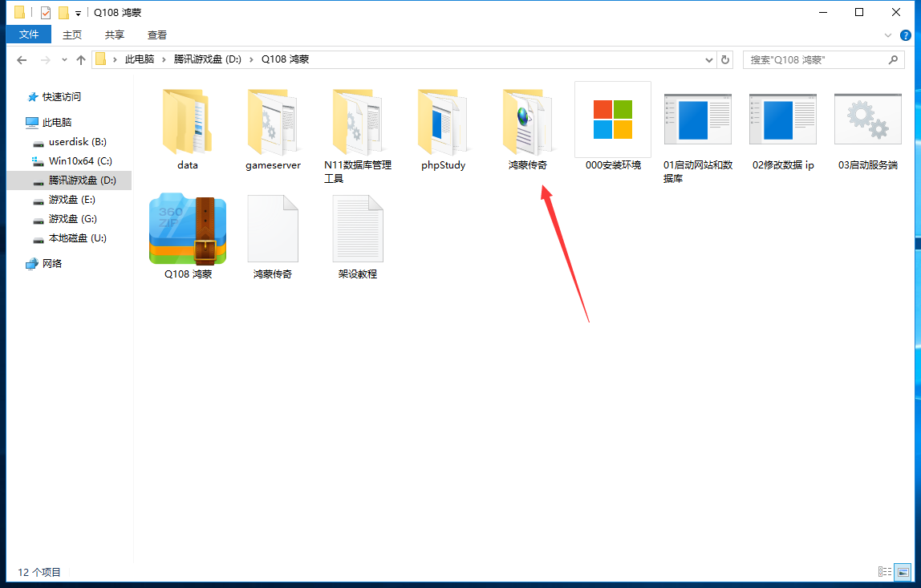Screen dimensions: 921x588
Task: Select 腾讯游戏盘 (D:) in sidebar
Action: pos(69,180)
